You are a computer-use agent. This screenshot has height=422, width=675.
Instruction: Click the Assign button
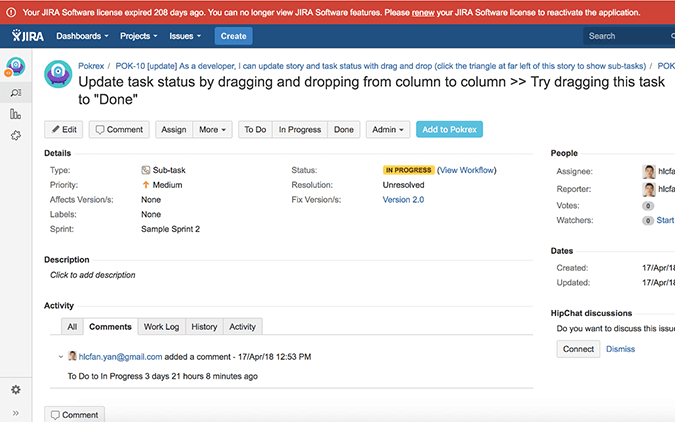tap(174, 130)
